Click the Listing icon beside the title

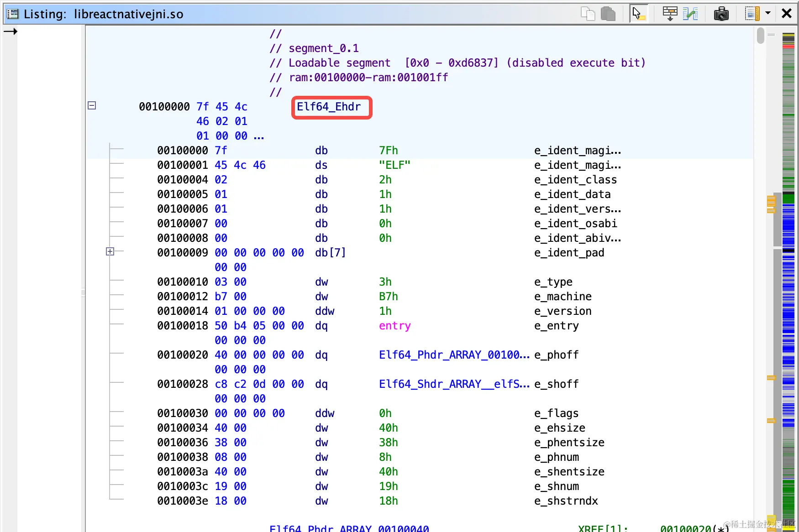(13, 14)
